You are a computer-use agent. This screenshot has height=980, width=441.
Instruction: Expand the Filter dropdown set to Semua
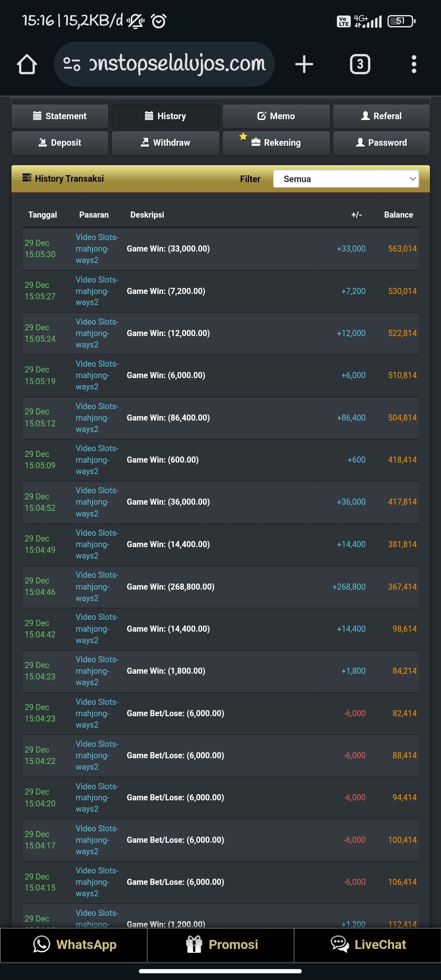point(345,179)
